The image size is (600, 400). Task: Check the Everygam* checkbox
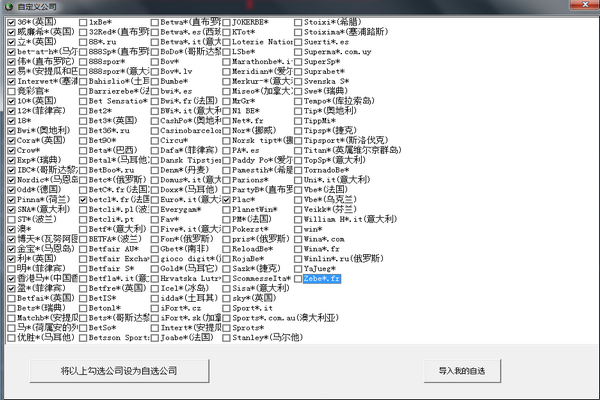coord(155,210)
